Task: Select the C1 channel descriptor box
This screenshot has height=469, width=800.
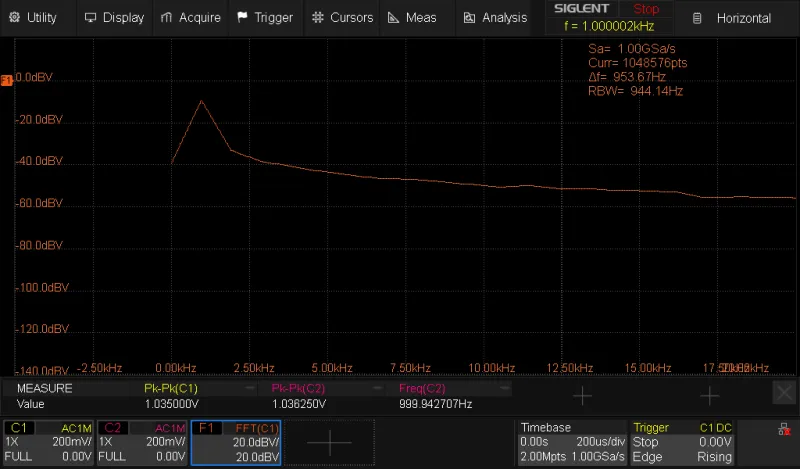Action: [47, 442]
